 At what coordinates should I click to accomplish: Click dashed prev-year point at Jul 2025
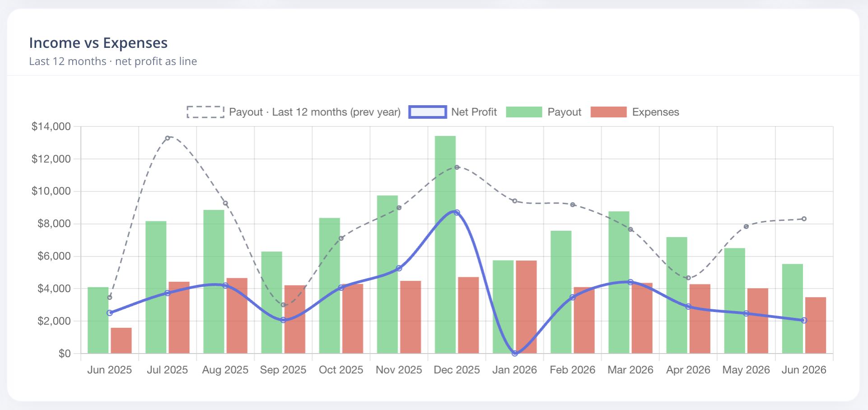point(168,138)
